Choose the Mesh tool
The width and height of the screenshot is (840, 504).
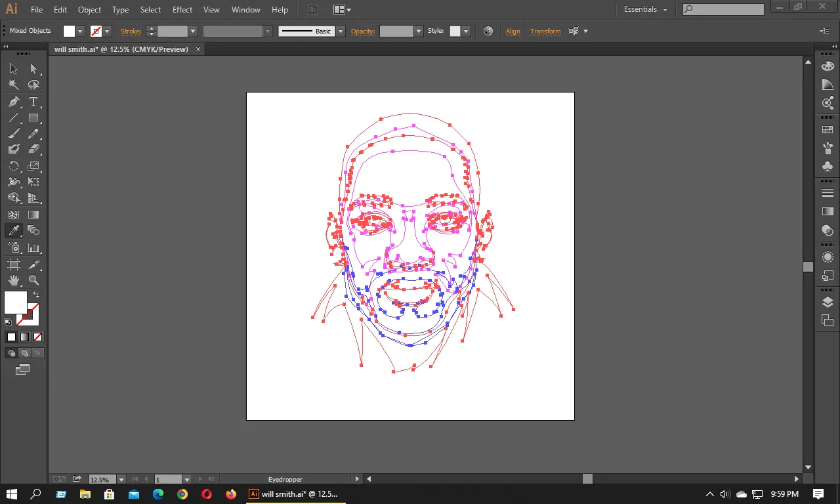click(x=14, y=215)
